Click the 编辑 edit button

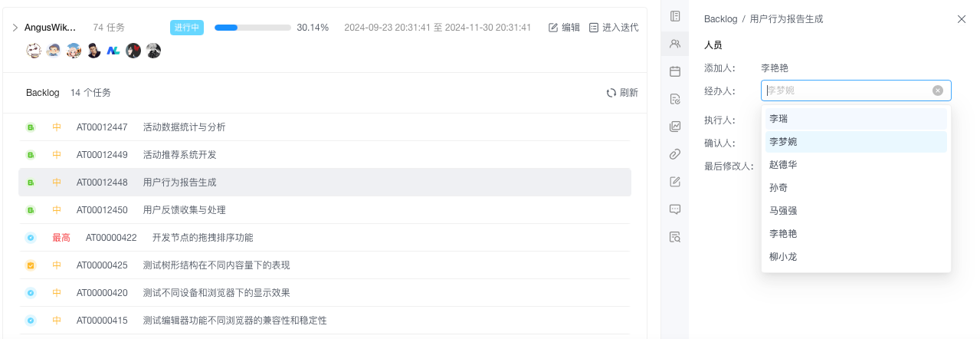pos(565,28)
